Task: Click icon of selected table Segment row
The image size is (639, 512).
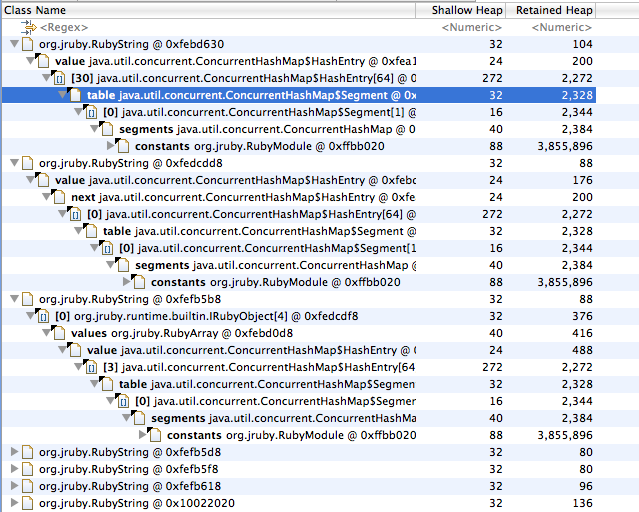Action: click(75, 95)
